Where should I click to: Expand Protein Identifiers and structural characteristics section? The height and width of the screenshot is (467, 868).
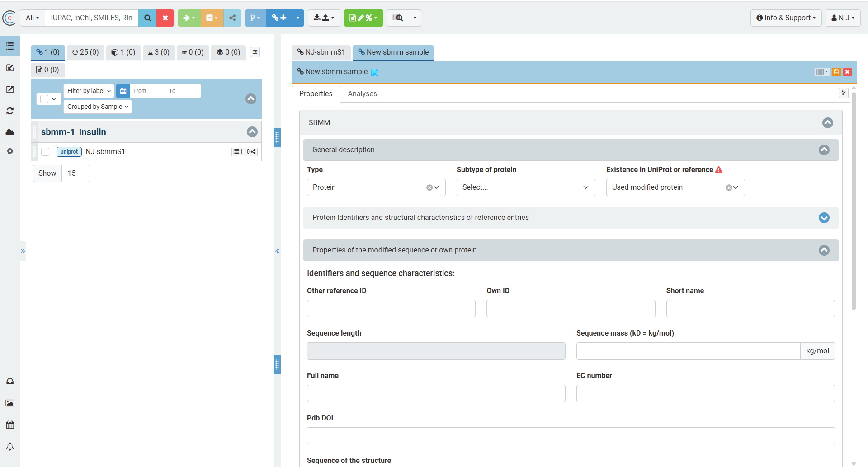[x=824, y=218]
